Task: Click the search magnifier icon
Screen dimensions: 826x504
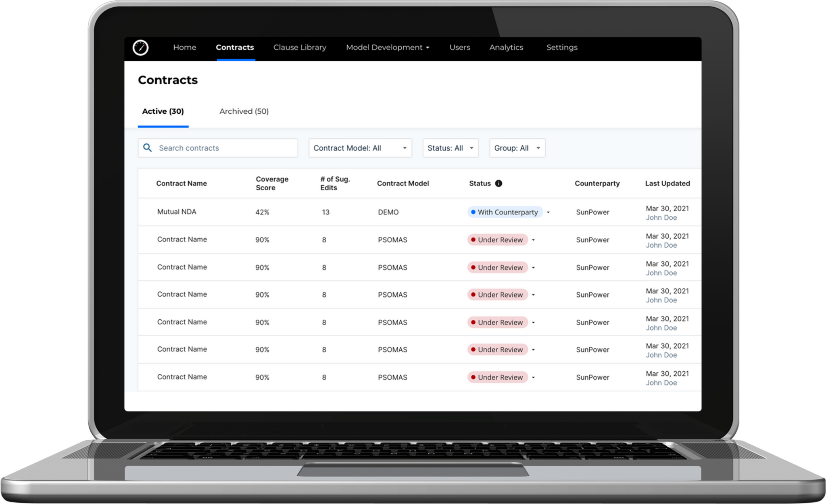Action: coord(148,148)
